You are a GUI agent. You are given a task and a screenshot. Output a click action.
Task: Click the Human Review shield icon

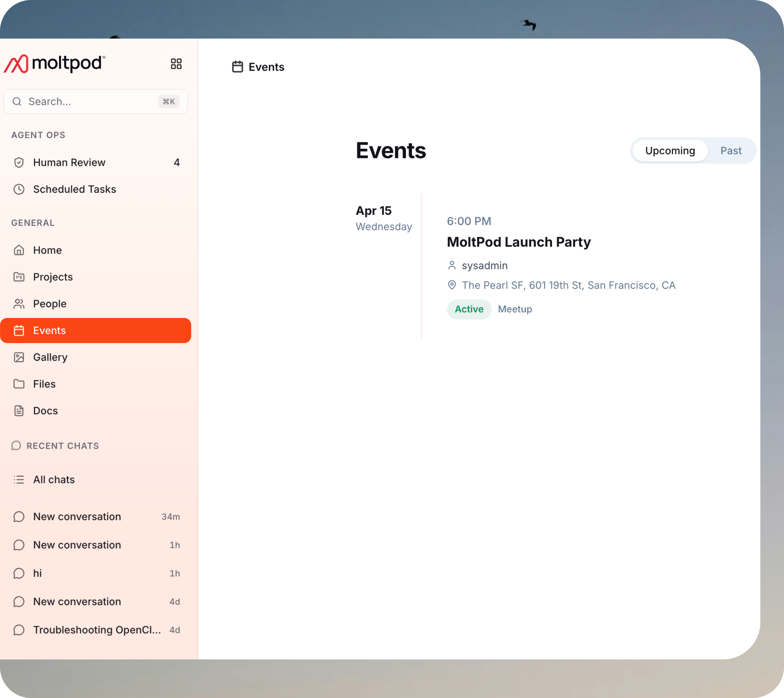click(19, 163)
